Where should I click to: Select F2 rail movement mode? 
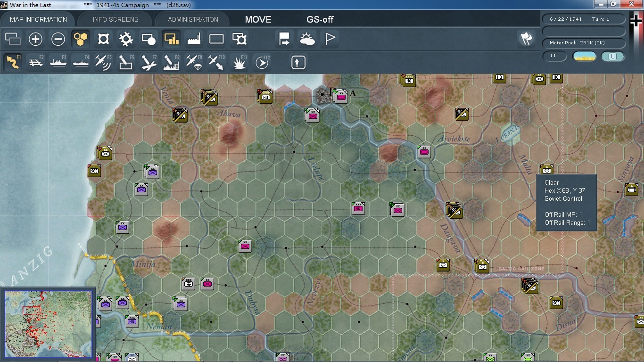coord(35,62)
